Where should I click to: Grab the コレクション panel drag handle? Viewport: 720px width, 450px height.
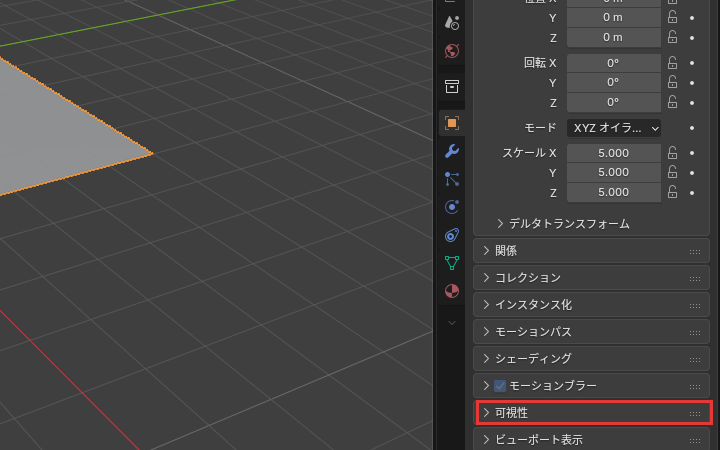click(x=695, y=279)
